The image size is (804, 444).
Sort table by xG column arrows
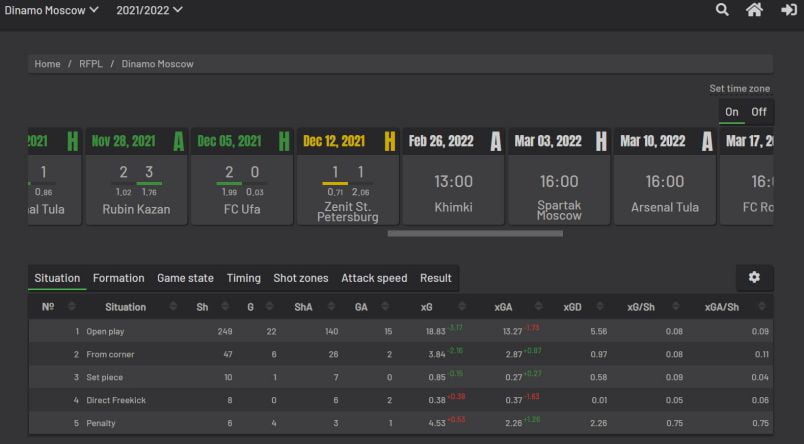click(x=459, y=307)
